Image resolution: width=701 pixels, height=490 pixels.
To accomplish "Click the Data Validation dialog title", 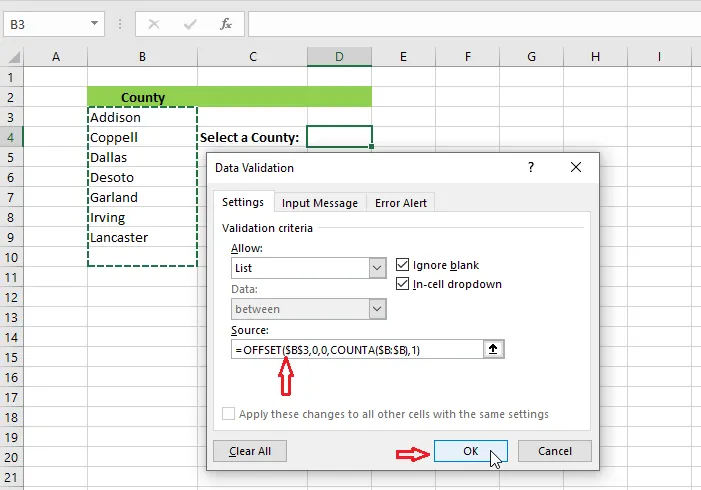I will [x=254, y=168].
